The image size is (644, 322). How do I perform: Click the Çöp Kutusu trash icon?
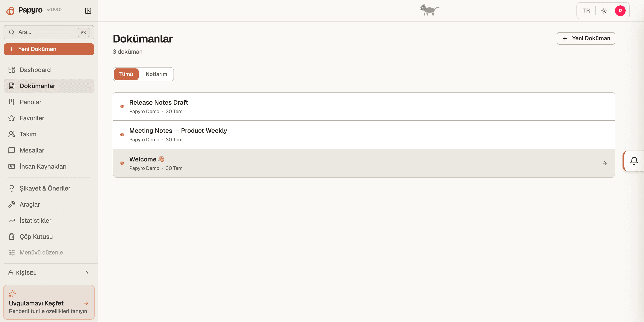[x=11, y=237]
